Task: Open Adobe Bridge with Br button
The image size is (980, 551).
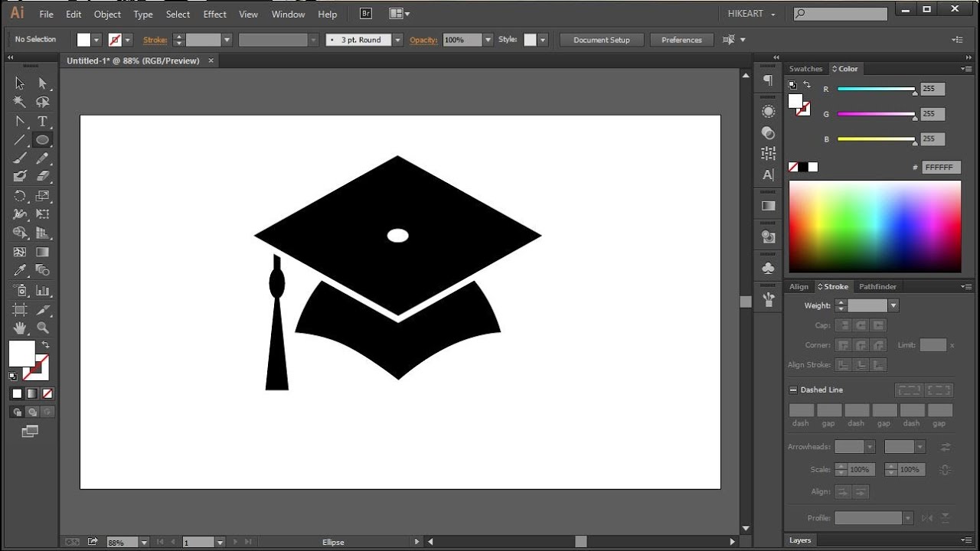Action: [x=366, y=14]
